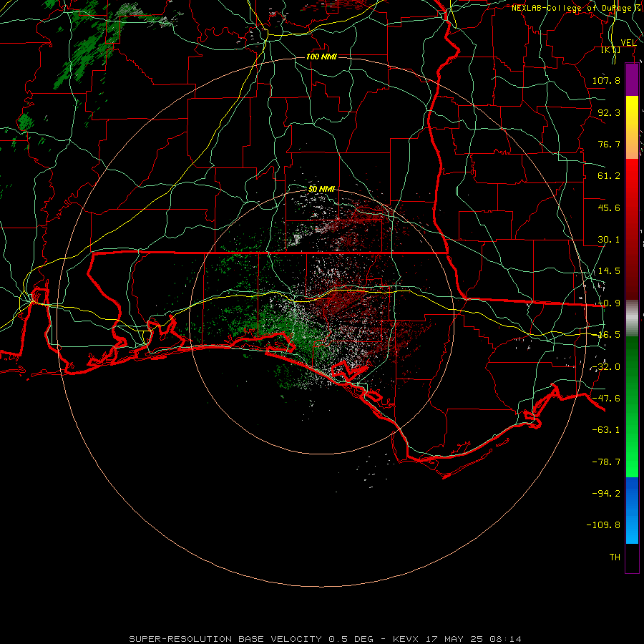
Task: Click the 45.6 velocity scale value
Action: tap(609, 208)
